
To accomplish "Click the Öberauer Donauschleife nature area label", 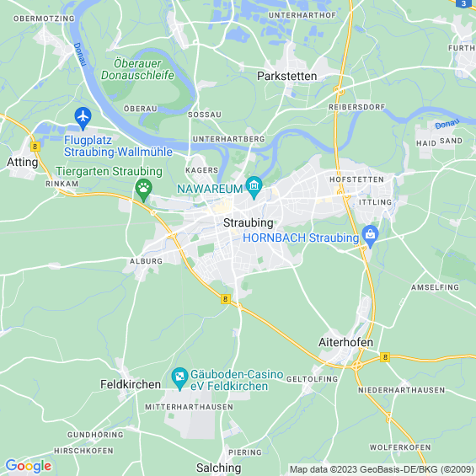I will pos(137,70).
